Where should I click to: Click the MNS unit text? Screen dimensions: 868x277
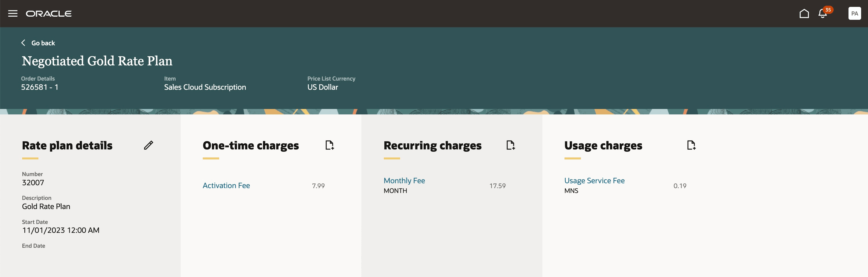click(x=571, y=191)
